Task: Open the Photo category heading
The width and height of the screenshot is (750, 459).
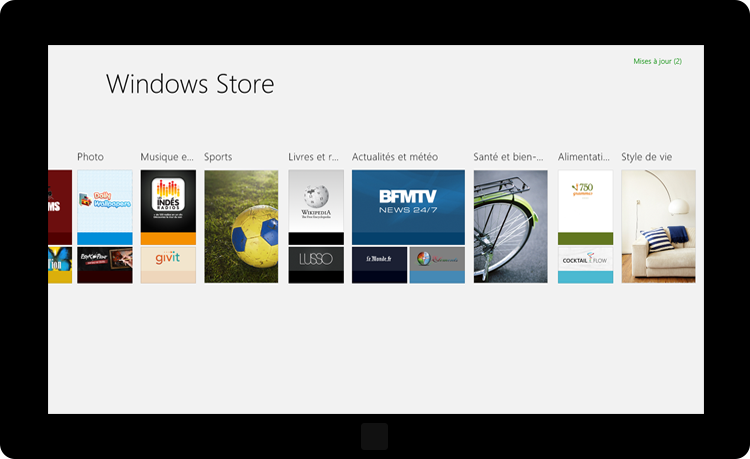Action: pos(90,157)
